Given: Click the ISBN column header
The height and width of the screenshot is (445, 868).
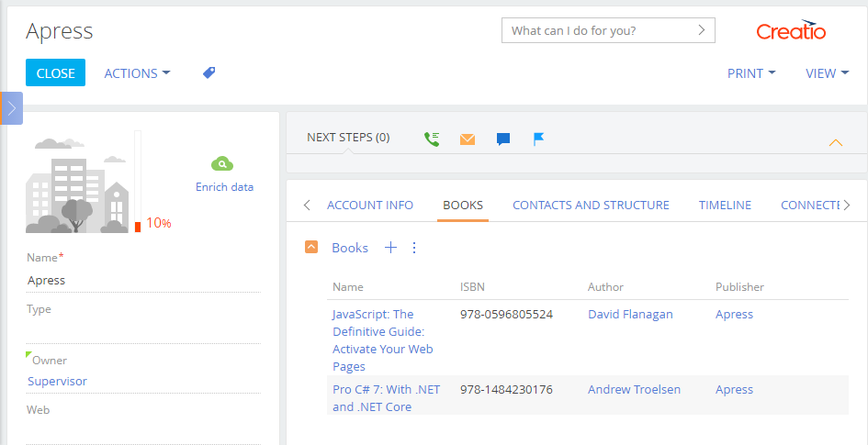Looking at the screenshot, I should coord(472,287).
